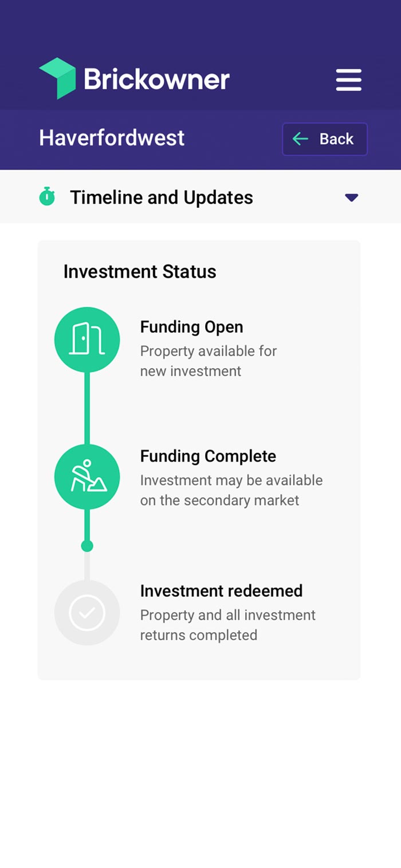
Task: Click the Funding Open door icon
Action: (x=87, y=340)
